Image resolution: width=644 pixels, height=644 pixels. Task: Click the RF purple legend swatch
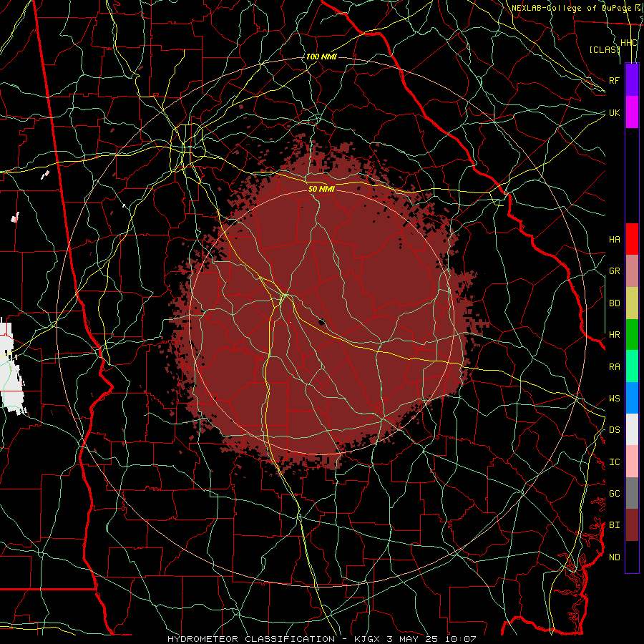tap(632, 80)
